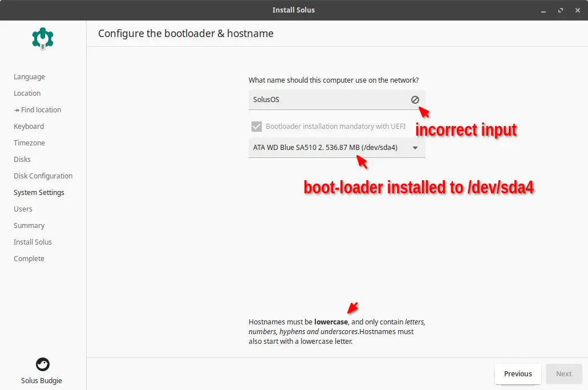Click the invalid-input icon in hostname field
This screenshot has width=588, height=390.
[415, 100]
